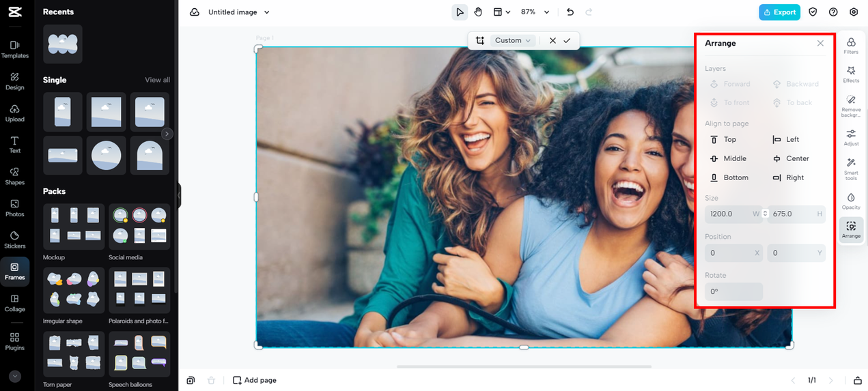Open the Smart tools panel
The height and width of the screenshot is (391, 868).
pos(851,169)
